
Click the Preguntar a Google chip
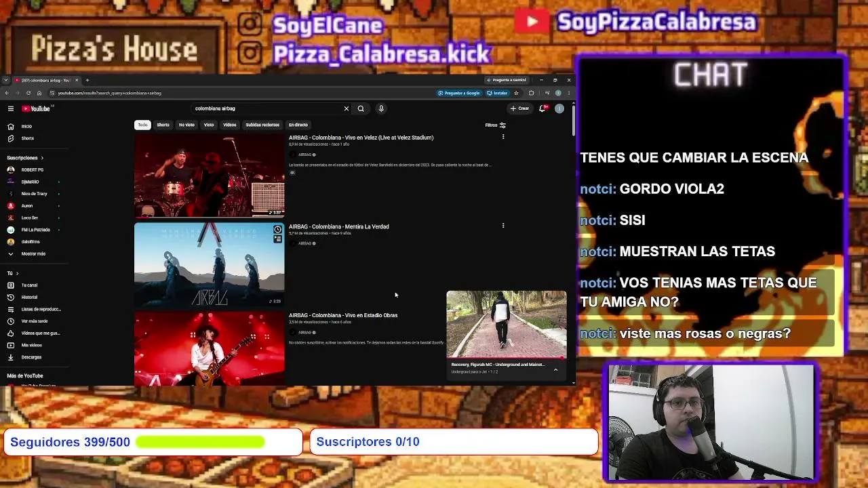click(x=459, y=93)
